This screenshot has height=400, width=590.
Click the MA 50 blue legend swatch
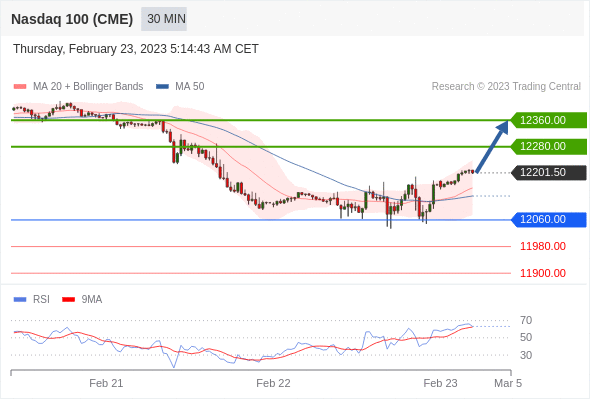(x=162, y=87)
